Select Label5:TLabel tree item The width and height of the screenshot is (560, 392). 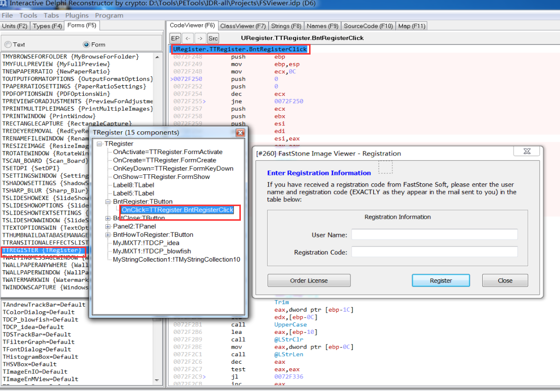point(133,193)
